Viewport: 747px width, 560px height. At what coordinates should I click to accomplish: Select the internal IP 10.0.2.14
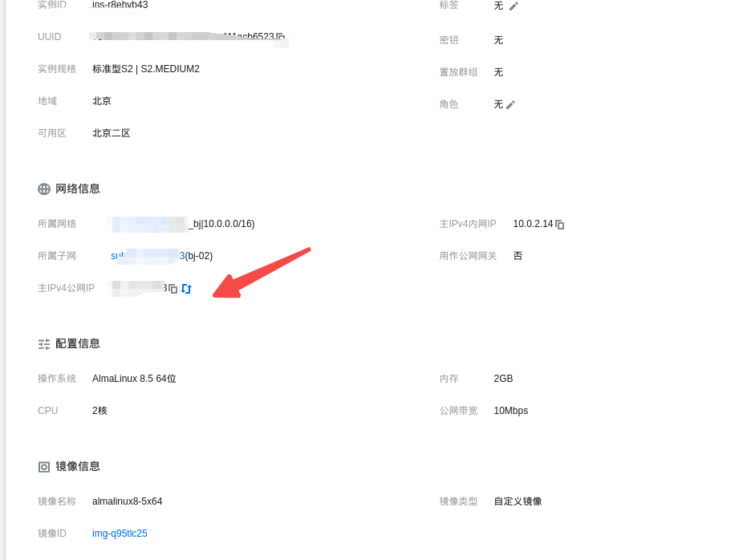click(533, 224)
